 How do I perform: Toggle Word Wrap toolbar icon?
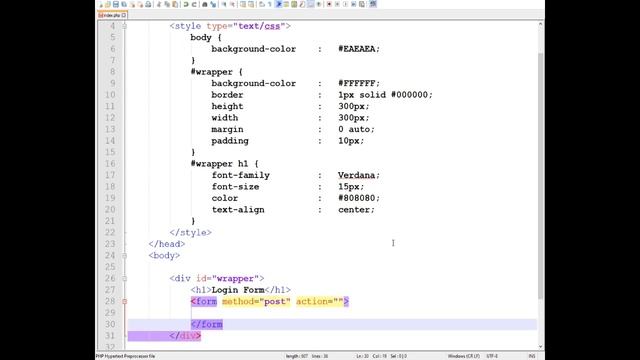tap(261, 4)
